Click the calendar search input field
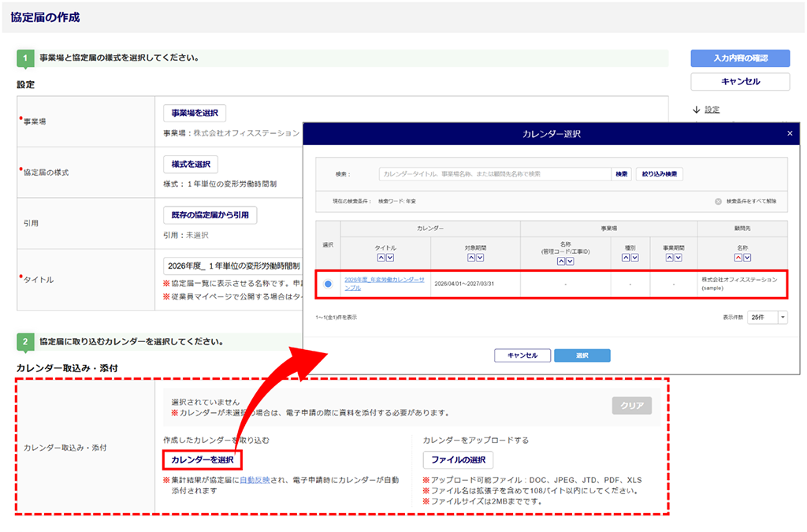Viewport: 807px width, 532px height. [x=494, y=173]
